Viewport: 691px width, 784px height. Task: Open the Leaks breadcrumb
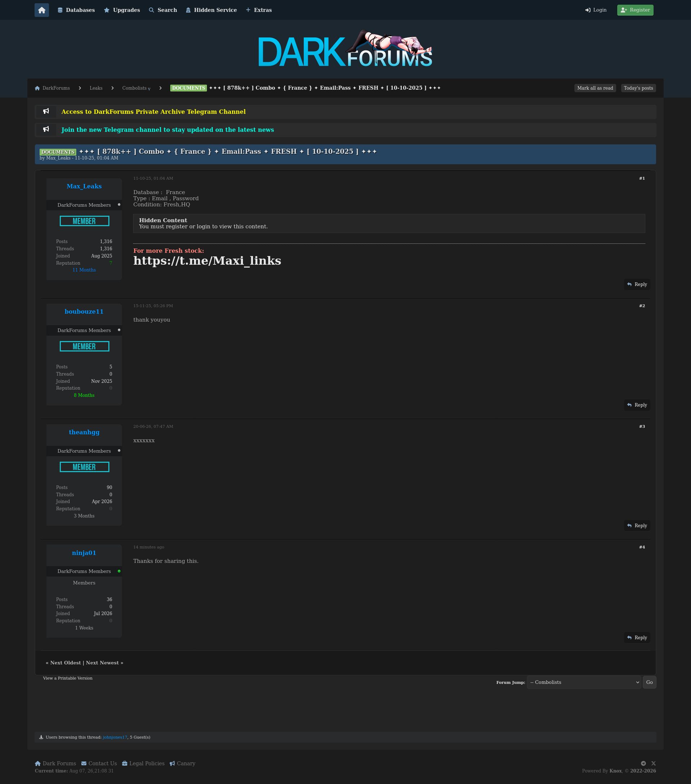coord(96,88)
